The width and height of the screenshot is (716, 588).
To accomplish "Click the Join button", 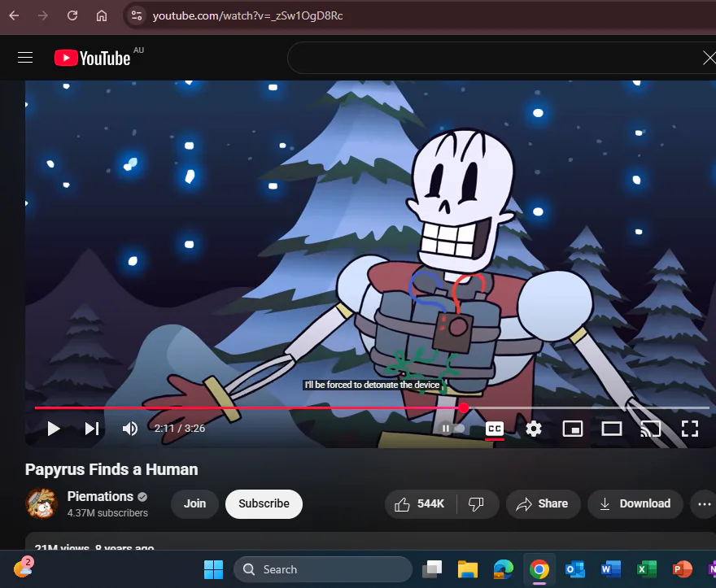I will pyautogui.click(x=195, y=503).
